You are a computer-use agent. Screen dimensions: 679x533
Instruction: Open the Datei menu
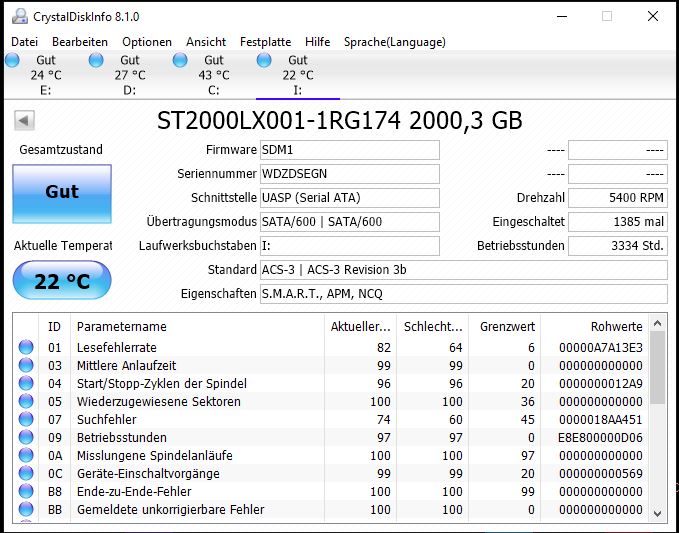[25, 42]
